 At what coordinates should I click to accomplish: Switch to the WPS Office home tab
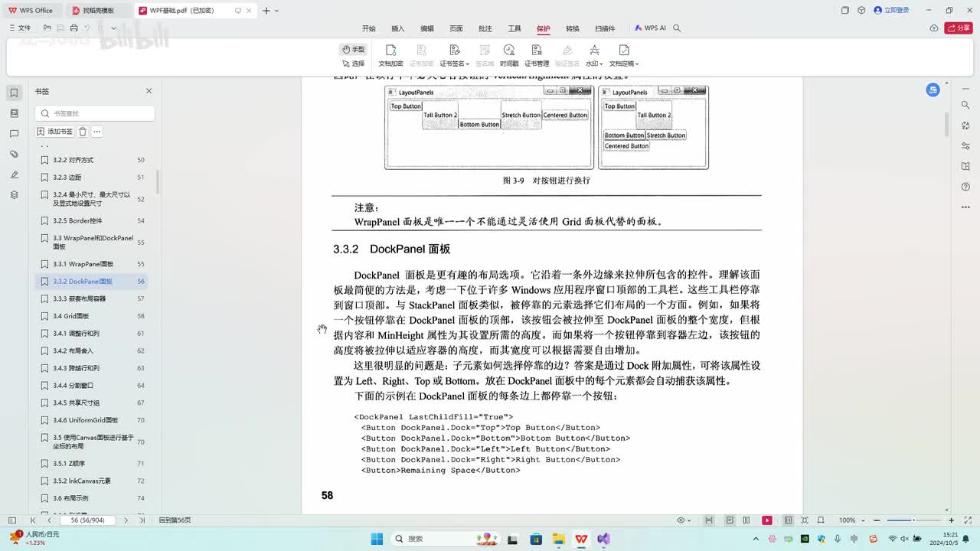point(31,11)
